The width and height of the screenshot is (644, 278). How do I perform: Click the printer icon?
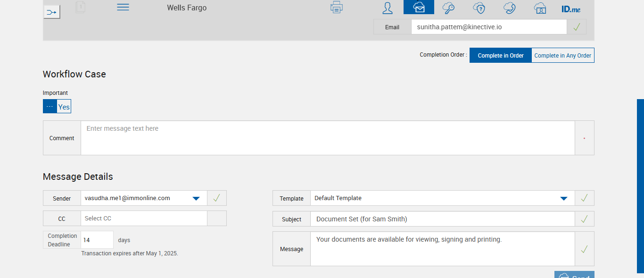tap(337, 8)
